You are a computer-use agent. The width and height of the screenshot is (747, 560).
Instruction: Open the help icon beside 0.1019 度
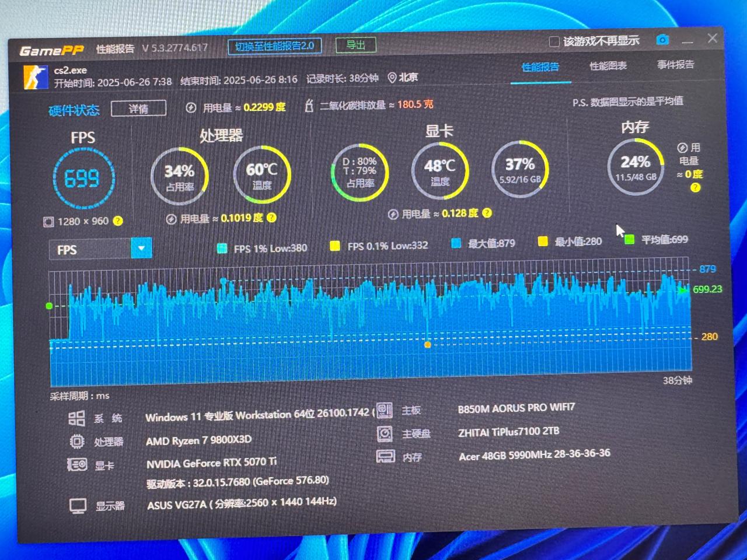point(271,218)
